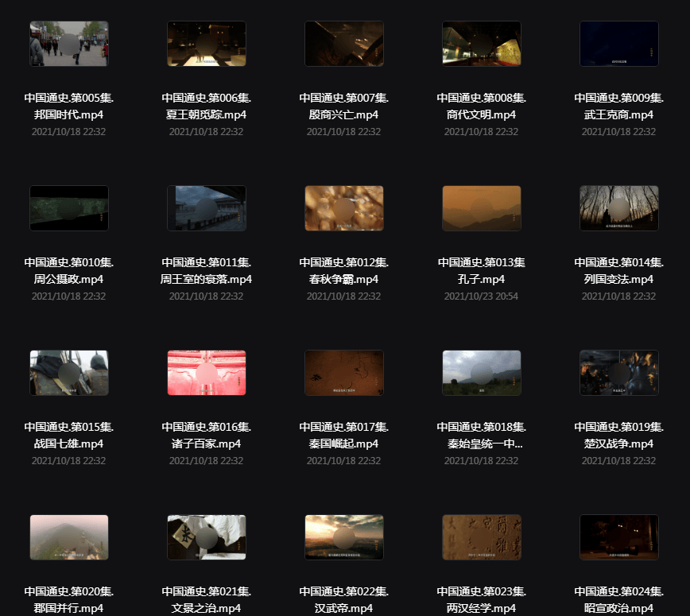This screenshot has height=616, width=690.
Task: Select the 第012集 春秋争霸 golden thumbnail
Action: pyautogui.click(x=344, y=208)
